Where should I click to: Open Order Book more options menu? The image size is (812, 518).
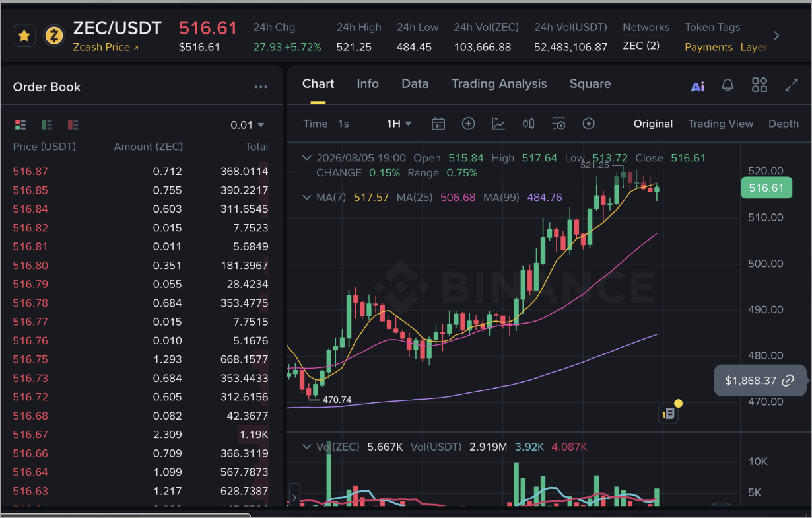point(261,87)
